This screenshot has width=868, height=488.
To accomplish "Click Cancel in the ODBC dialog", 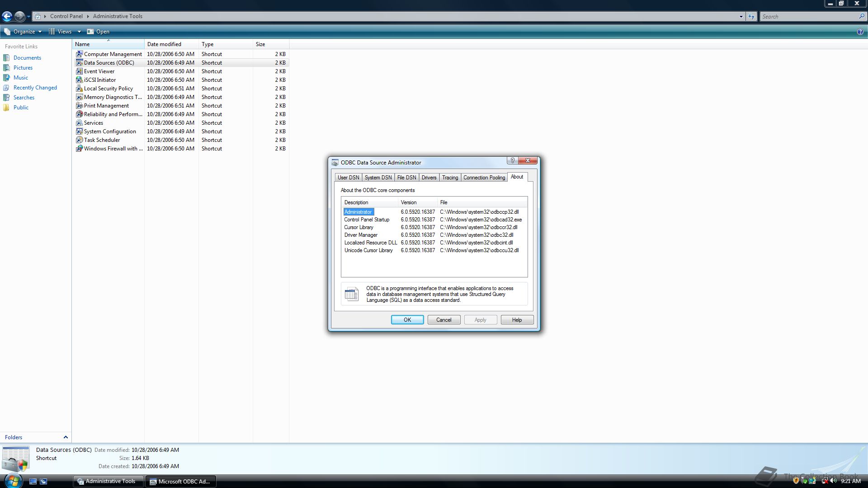I will click(x=444, y=320).
